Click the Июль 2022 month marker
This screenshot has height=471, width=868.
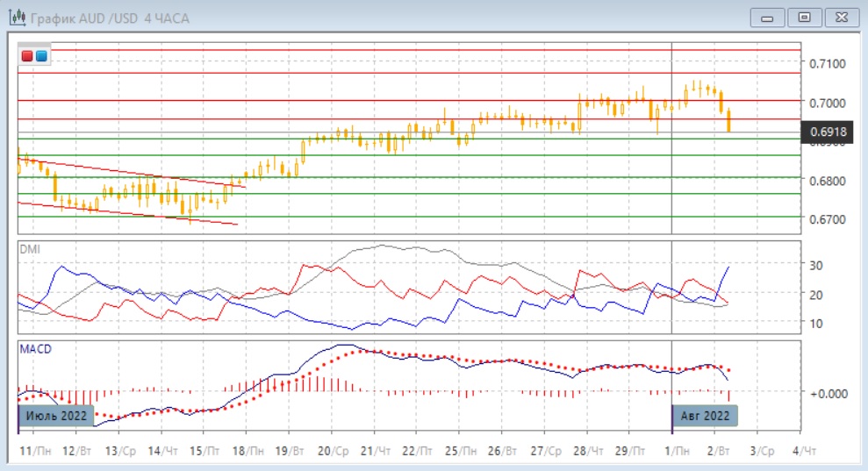click(56, 415)
